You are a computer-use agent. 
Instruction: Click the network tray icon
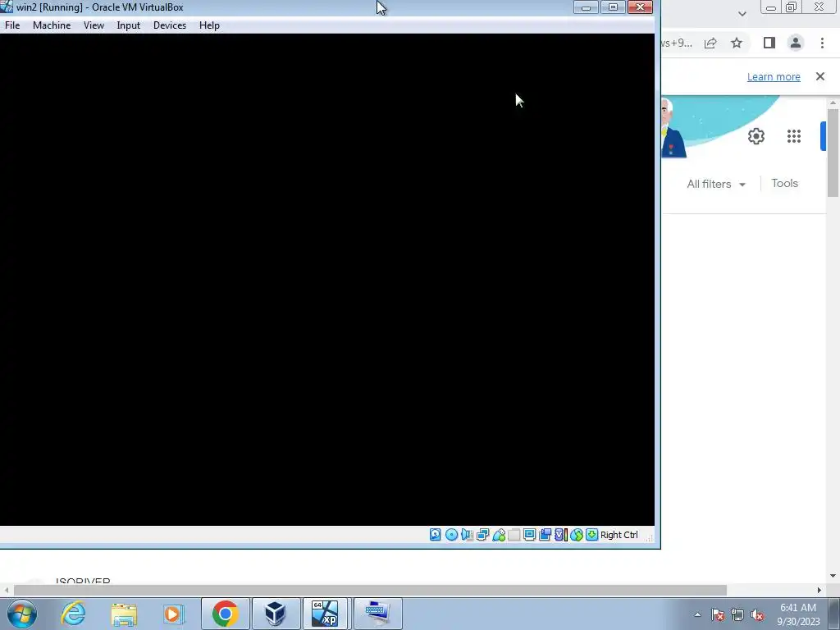[737, 615]
